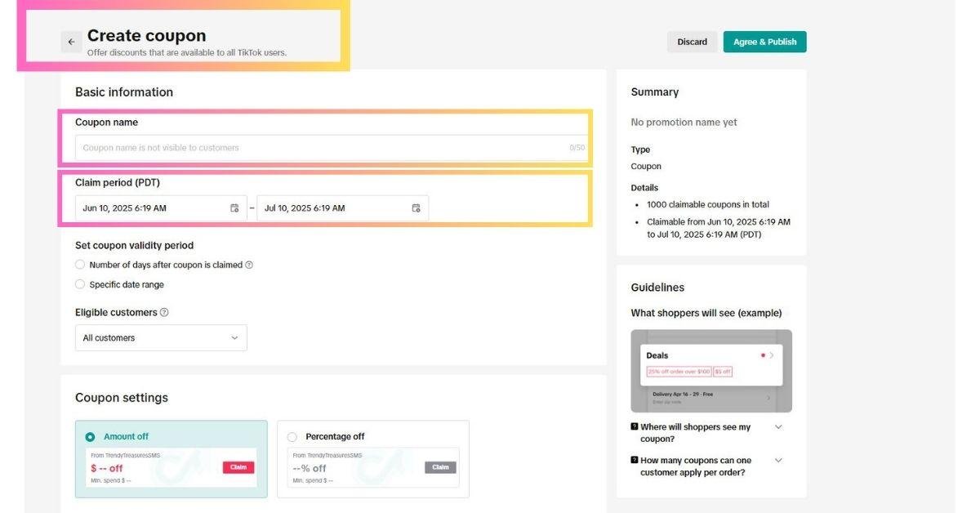Click Agree & Publish button
This screenshot has width=980, height=513.
point(765,42)
